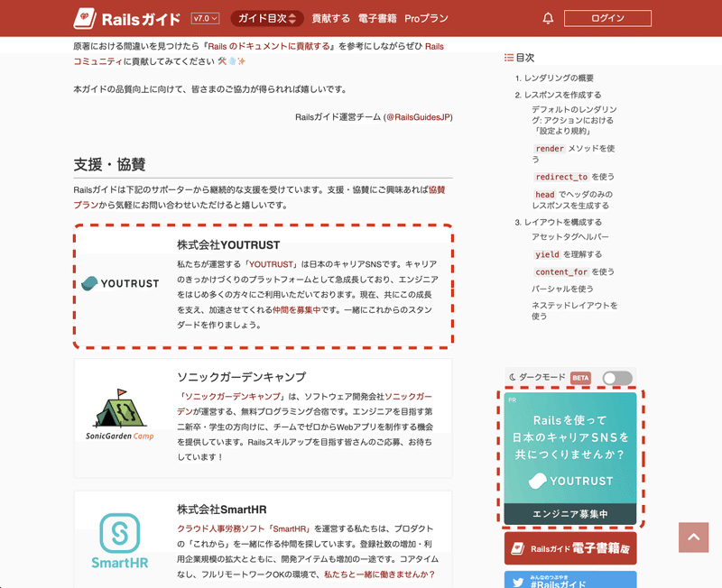This screenshot has height=588, width=722.
Task: Open the Proプラン menu item
Action: point(426,18)
